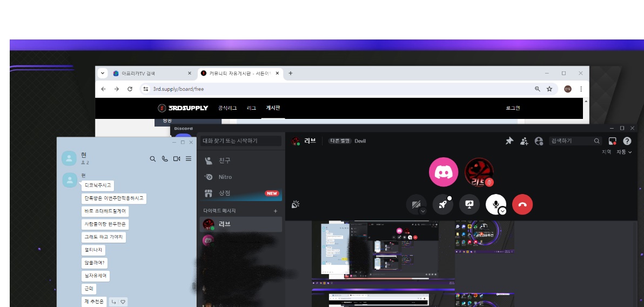This screenshot has height=307, width=644.
Task: Open pinned messages in Discord header
Action: 509,141
